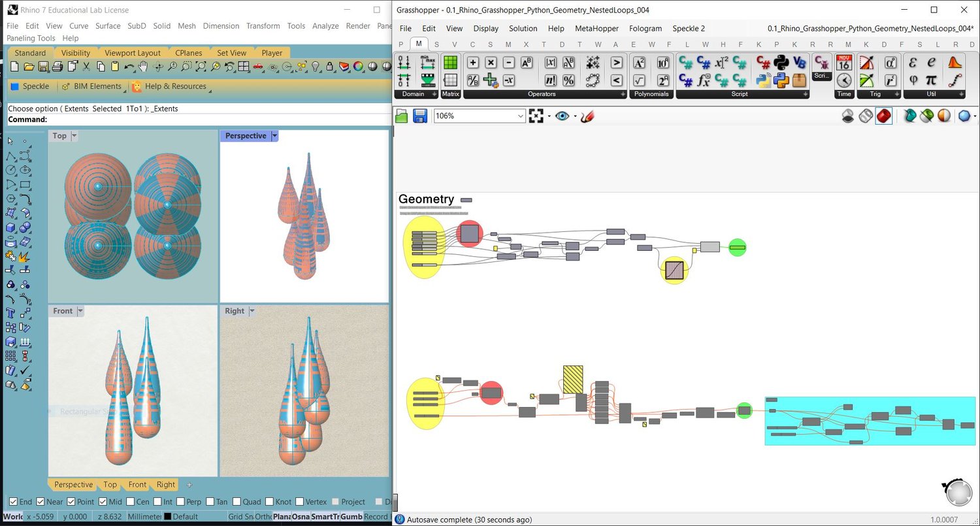Click the calendar Date component icon

(844, 63)
